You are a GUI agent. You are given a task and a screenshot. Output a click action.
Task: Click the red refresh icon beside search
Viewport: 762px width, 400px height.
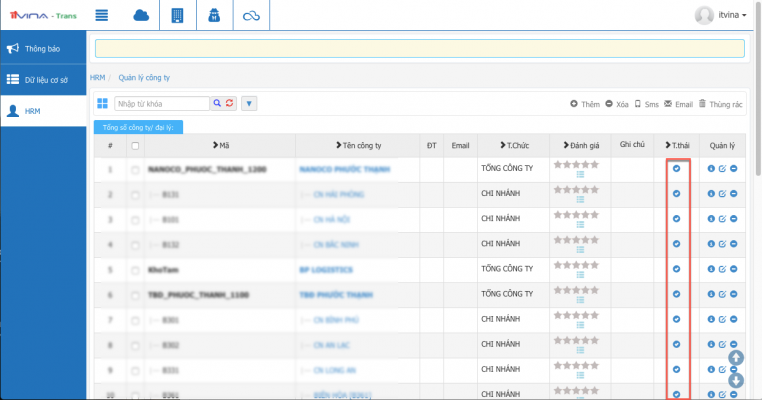[229, 103]
